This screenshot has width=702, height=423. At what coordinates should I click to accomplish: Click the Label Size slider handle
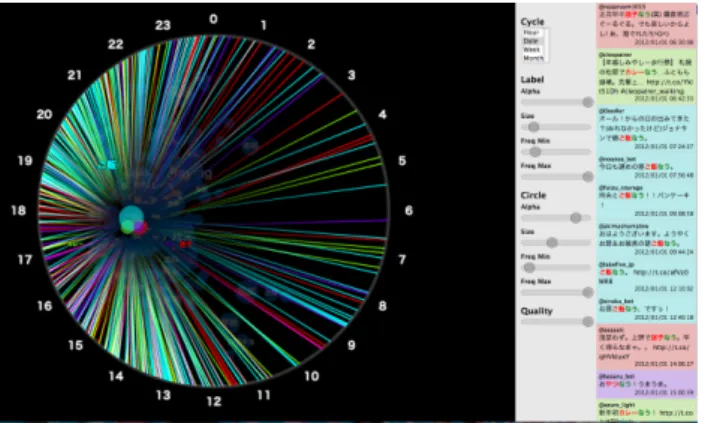click(533, 127)
